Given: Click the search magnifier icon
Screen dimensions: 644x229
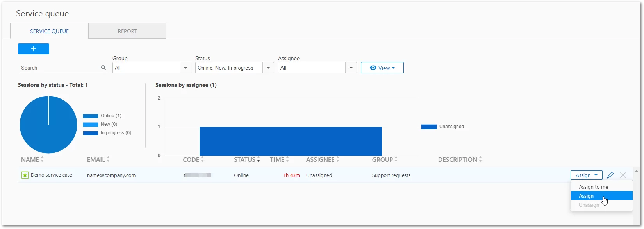Looking at the screenshot, I should 103,68.
